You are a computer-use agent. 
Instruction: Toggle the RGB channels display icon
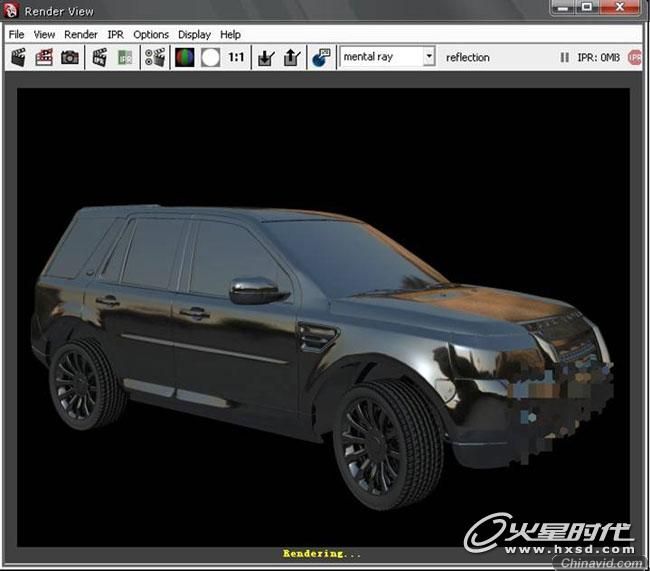[x=184, y=57]
